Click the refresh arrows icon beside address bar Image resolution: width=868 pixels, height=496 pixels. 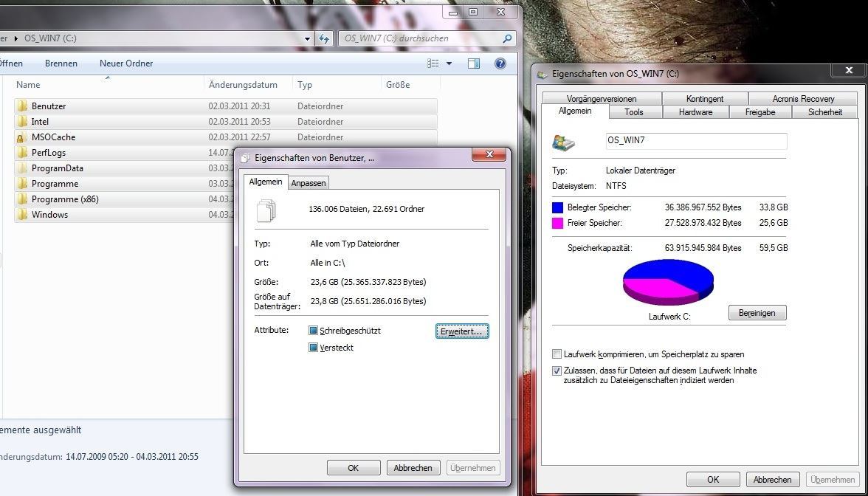tap(325, 38)
